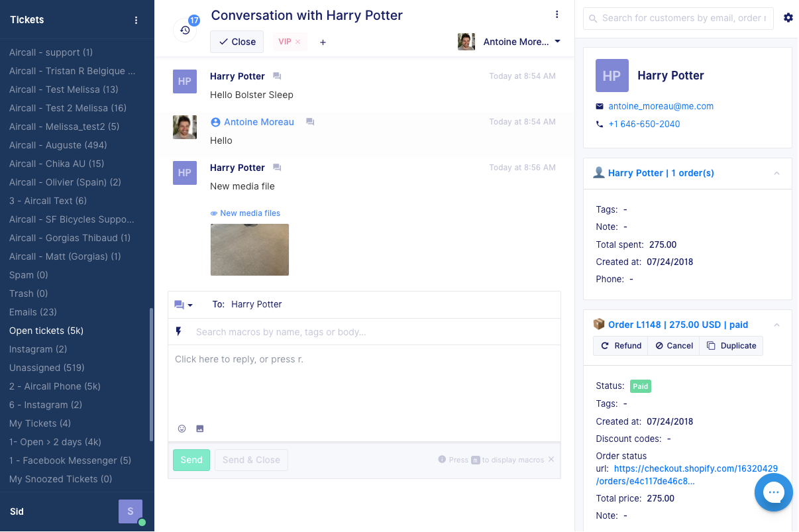Click the insert image icon
Image resolution: width=799 pixels, height=532 pixels.
[200, 429]
